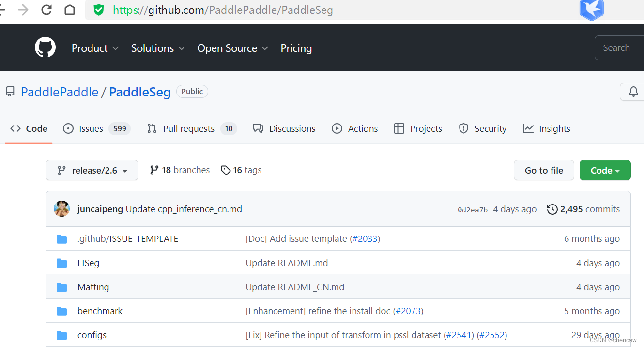
Task: Open the .github/ISSUE_TEMPLATE folder
Action: click(x=128, y=239)
